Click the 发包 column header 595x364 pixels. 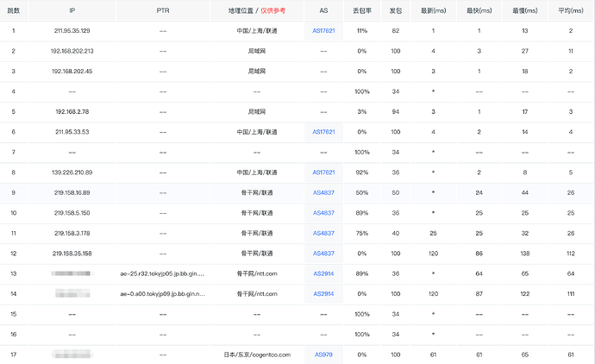(396, 10)
